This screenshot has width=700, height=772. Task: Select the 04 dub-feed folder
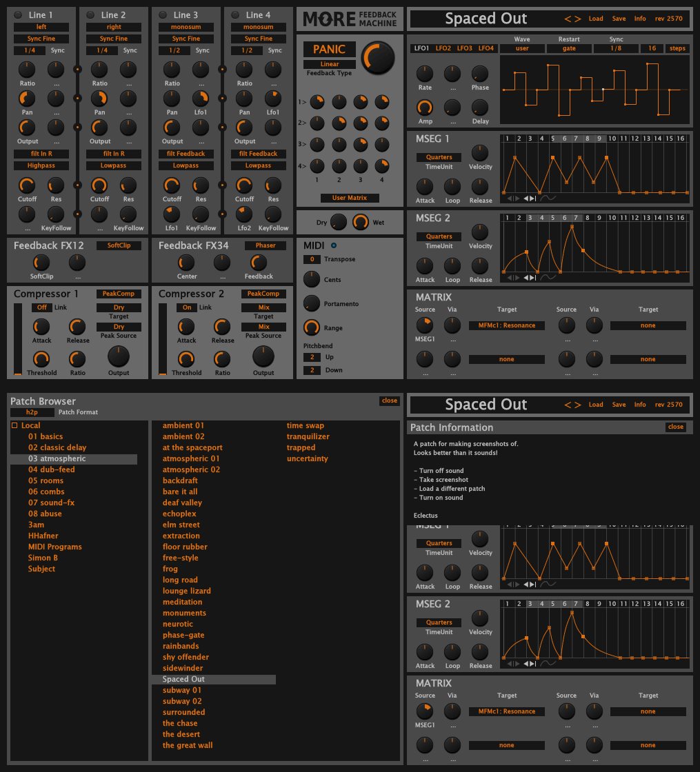(52, 469)
